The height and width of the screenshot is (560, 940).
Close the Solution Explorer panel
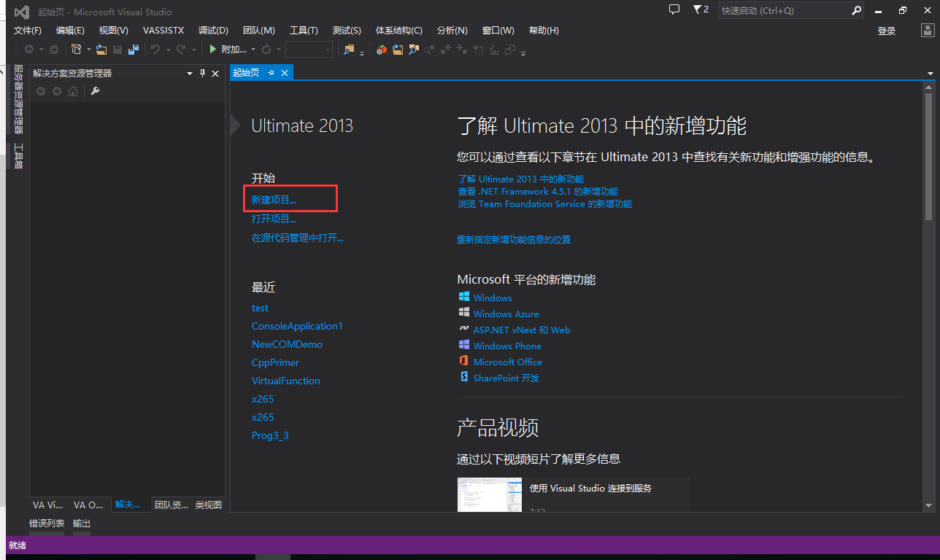click(215, 74)
